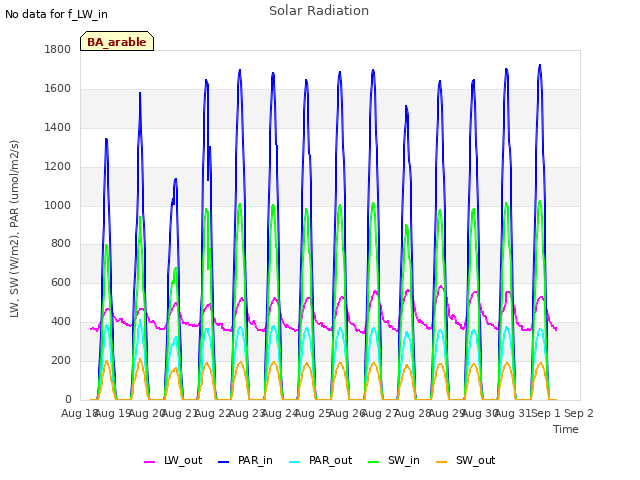Click the Aug 25 x-axis label
640x480 pixels.
click(x=313, y=413)
